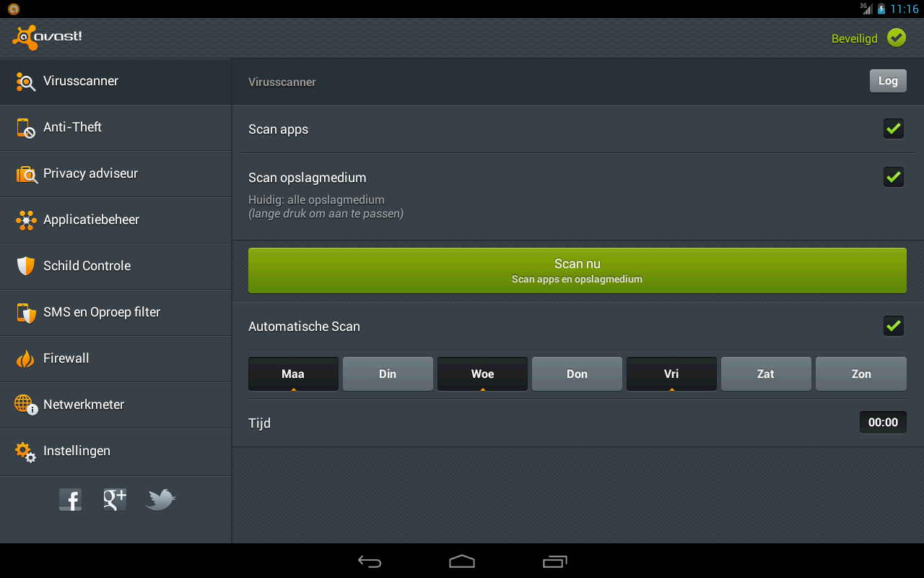Click the 11:16 clock in status bar
This screenshot has width=924, height=578.
[x=905, y=9]
